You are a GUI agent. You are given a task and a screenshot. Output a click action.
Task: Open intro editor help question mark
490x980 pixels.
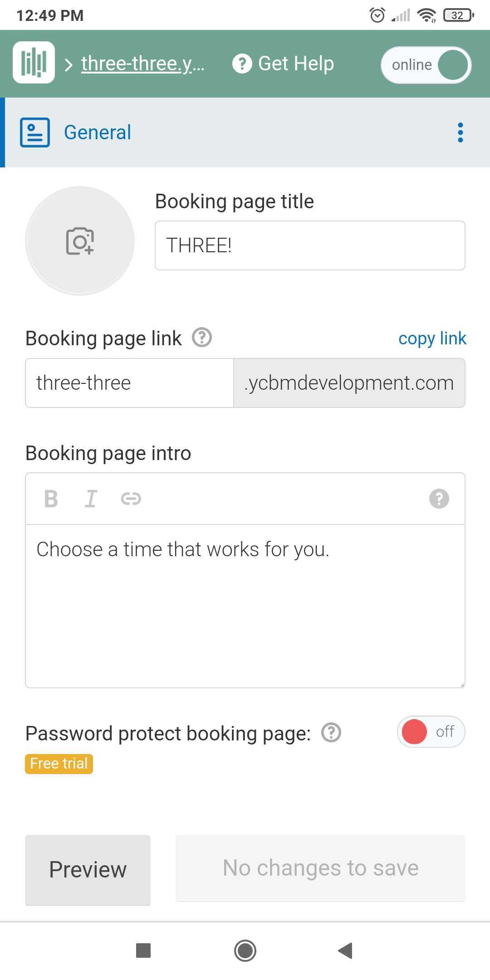439,499
